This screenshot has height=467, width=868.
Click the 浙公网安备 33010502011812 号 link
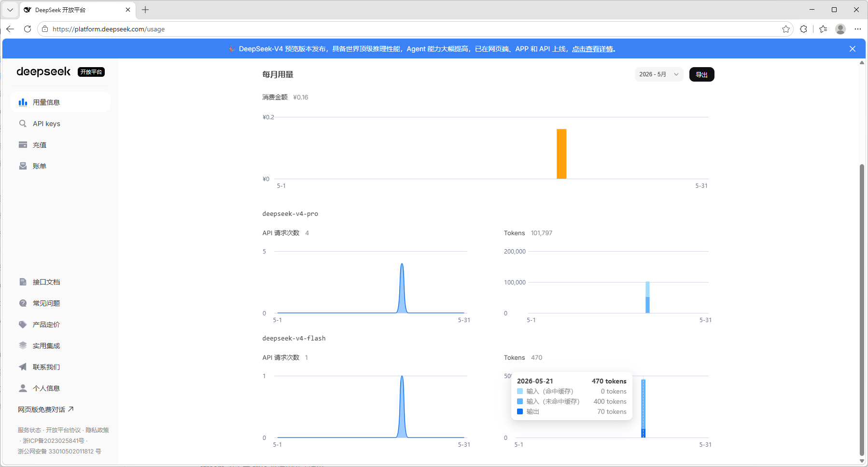point(59,452)
